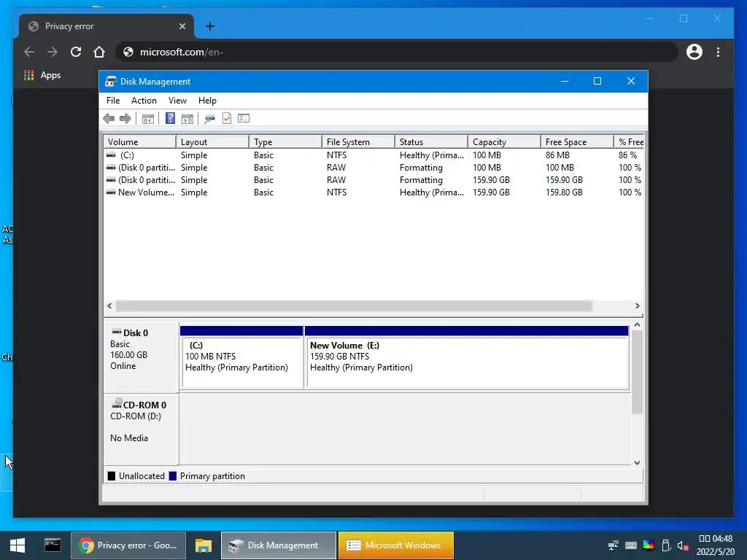
Task: Click the 159.80 GB free space cell
Action: 564,192
